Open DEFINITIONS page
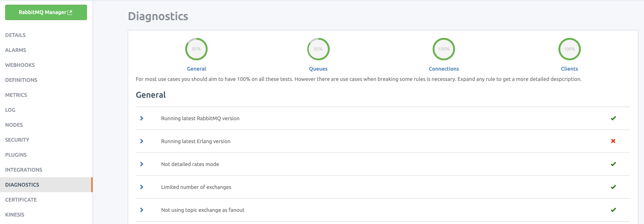 pos(21,80)
